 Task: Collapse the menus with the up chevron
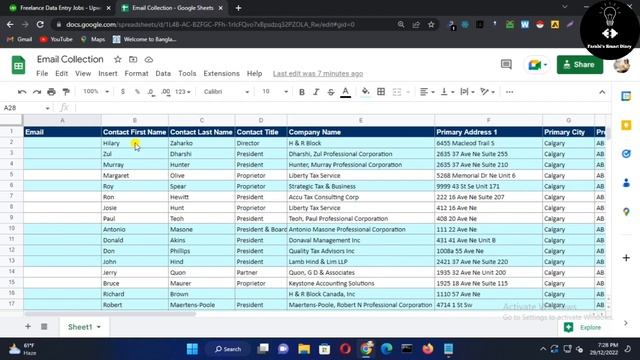click(x=602, y=92)
